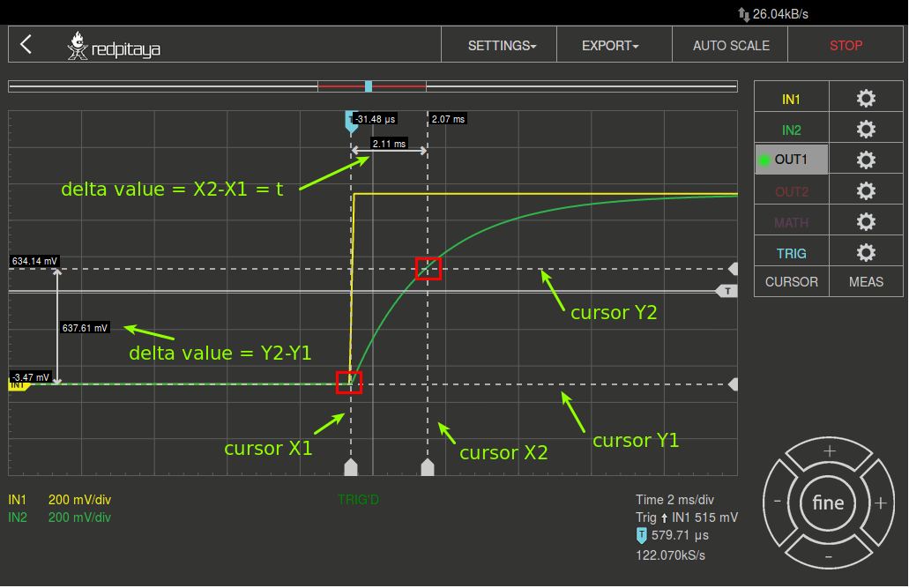
Task: Select the TRIG channel entry
Action: coord(792,253)
